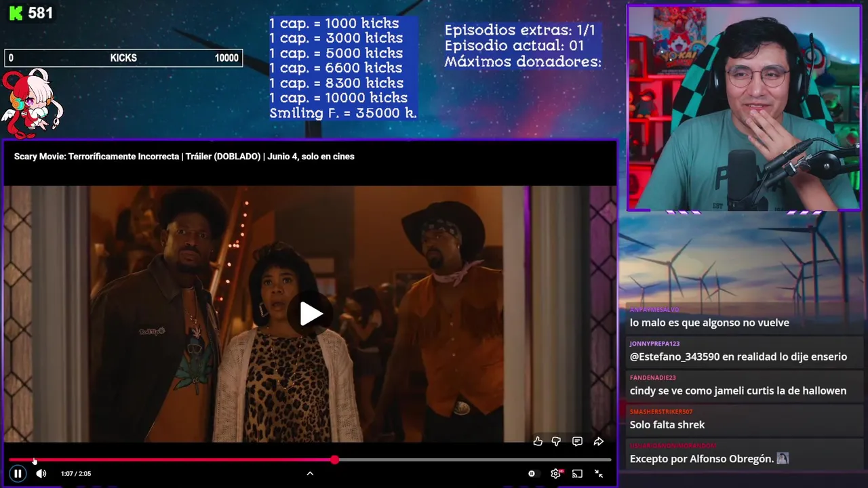Click chat message 'Excepto por Alfonso Obregón.'
The height and width of the screenshot is (488, 868).
point(702,459)
